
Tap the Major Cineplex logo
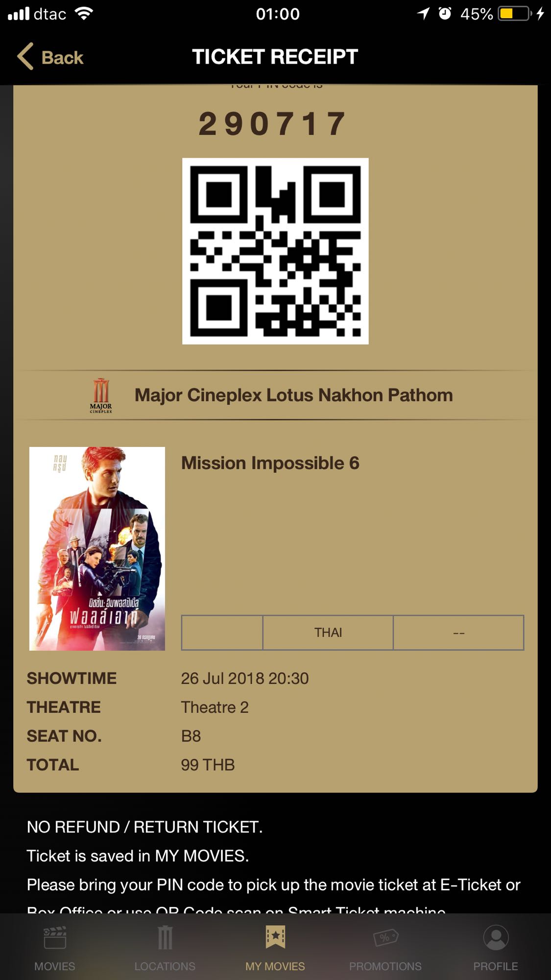pos(101,395)
